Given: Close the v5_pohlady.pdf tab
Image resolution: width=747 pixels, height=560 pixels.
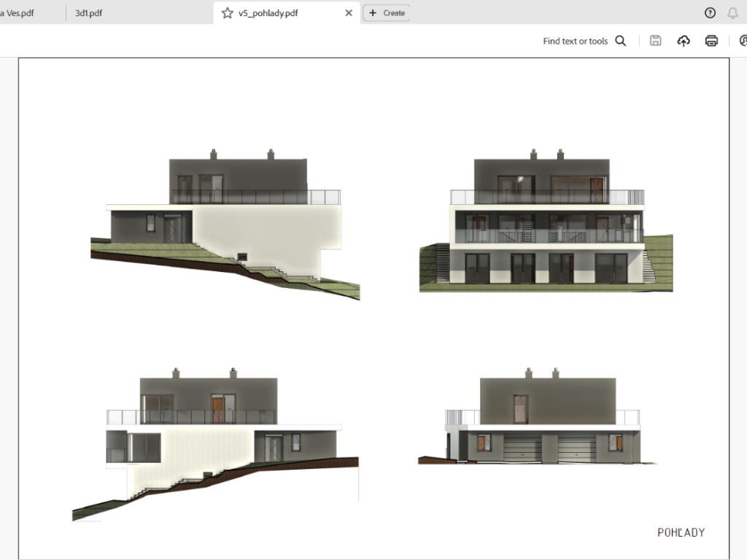Looking at the screenshot, I should coord(349,13).
